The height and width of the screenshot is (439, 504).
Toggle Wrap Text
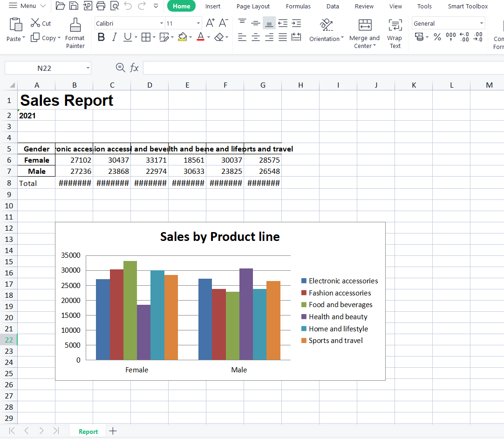(395, 34)
